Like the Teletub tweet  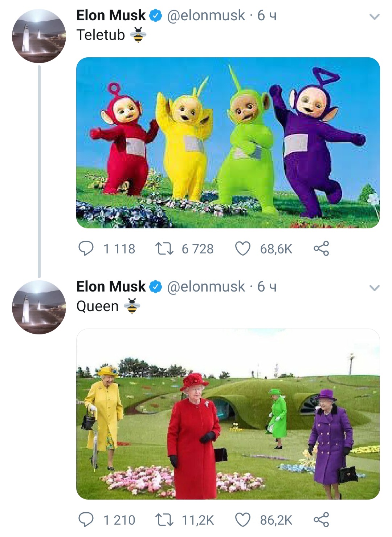(x=243, y=249)
